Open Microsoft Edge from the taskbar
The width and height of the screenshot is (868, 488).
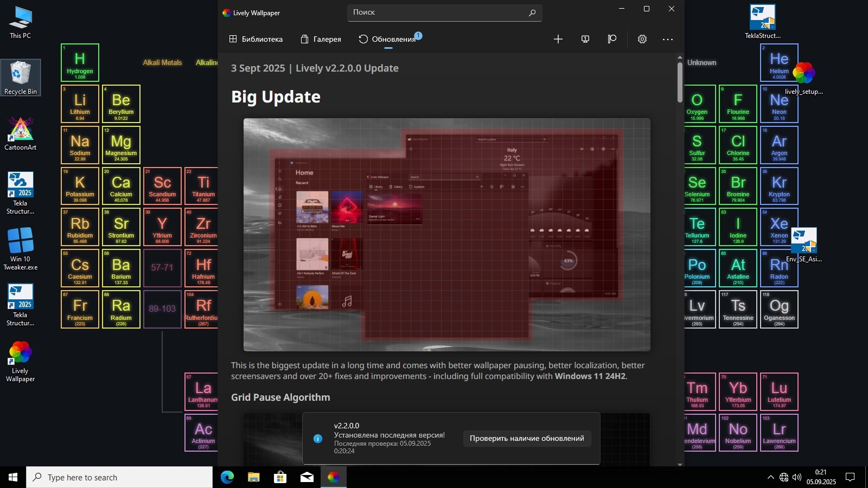pyautogui.click(x=227, y=477)
